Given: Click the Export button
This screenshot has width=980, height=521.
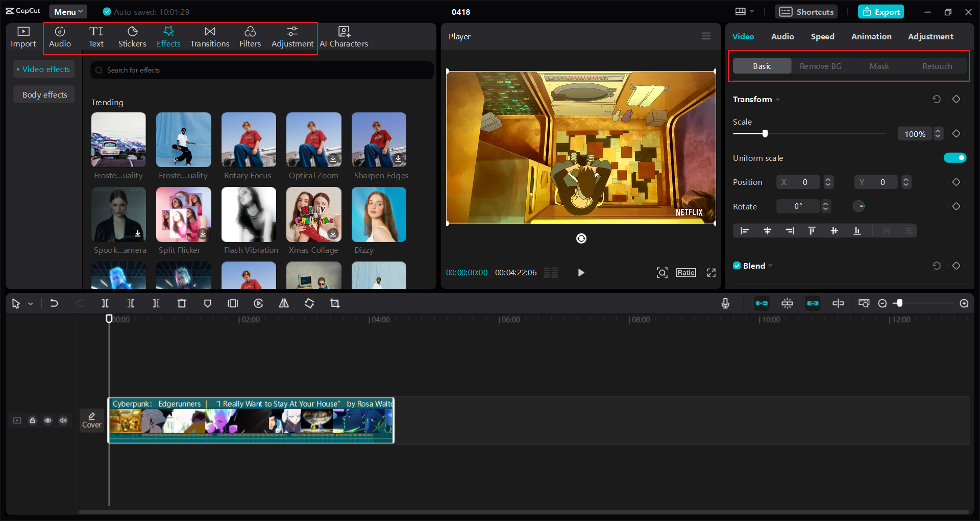Looking at the screenshot, I should (x=881, y=11).
